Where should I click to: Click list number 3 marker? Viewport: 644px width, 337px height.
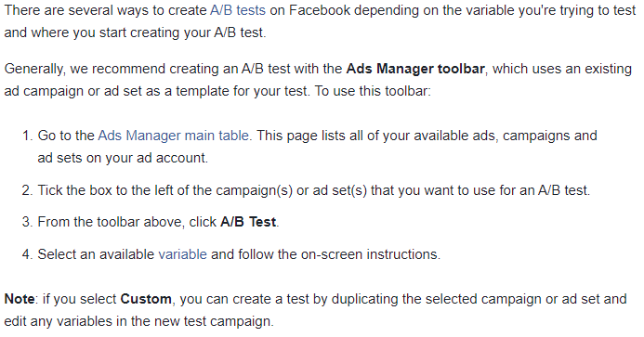27,222
